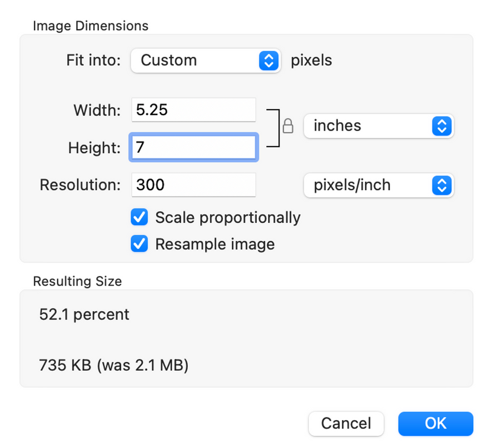Click the "Height:" label
This screenshot has height=448, width=489.
point(94,148)
